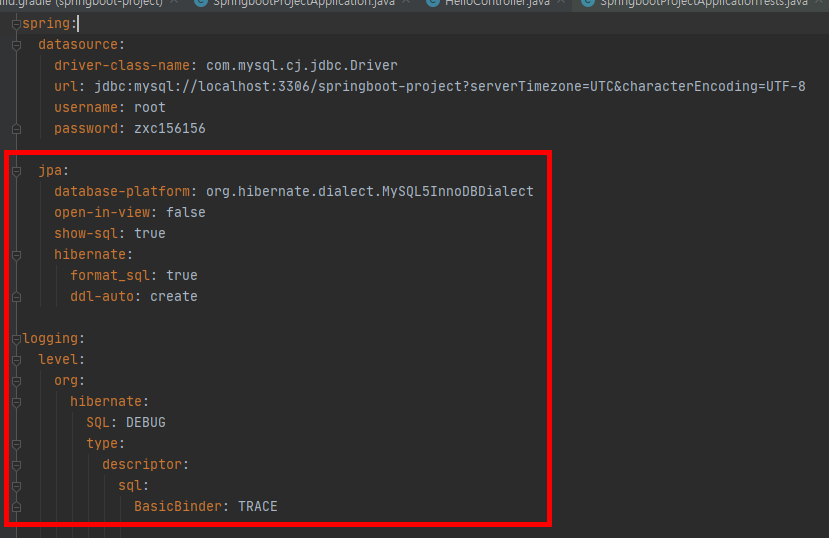829x538 pixels.
Task: Click the root username value
Action: tap(150, 107)
